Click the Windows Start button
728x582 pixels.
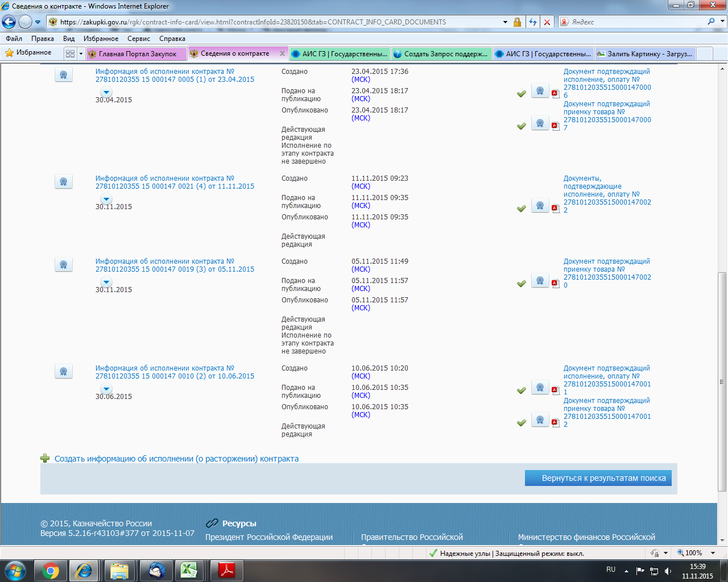click(15, 570)
